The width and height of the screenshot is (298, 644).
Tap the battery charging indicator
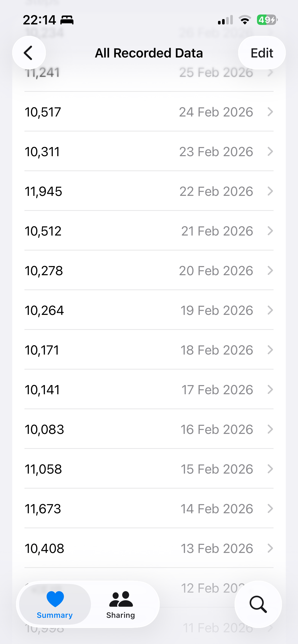point(267,20)
